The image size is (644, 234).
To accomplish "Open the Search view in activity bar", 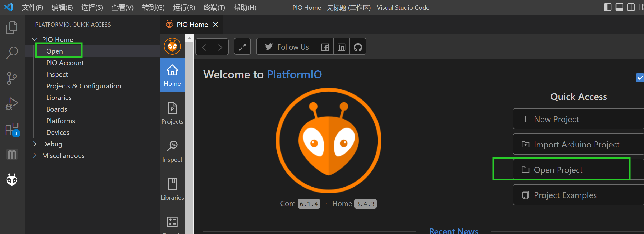I will 12,53.
